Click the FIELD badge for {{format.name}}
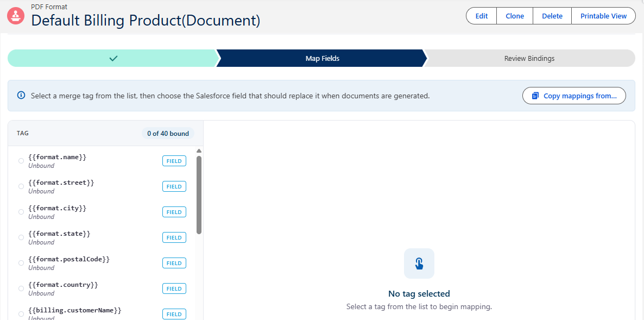Image resolution: width=644 pixels, height=320 pixels. pos(174,161)
